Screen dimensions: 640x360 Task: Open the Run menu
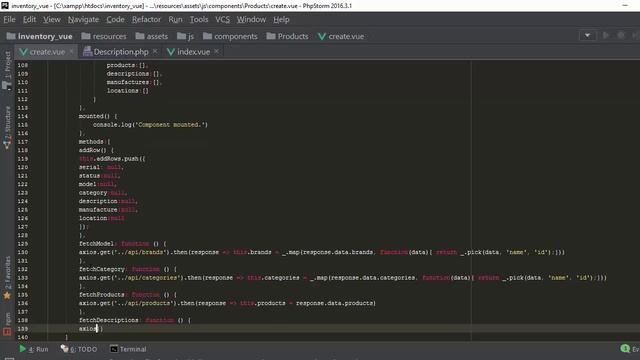tap(175, 20)
